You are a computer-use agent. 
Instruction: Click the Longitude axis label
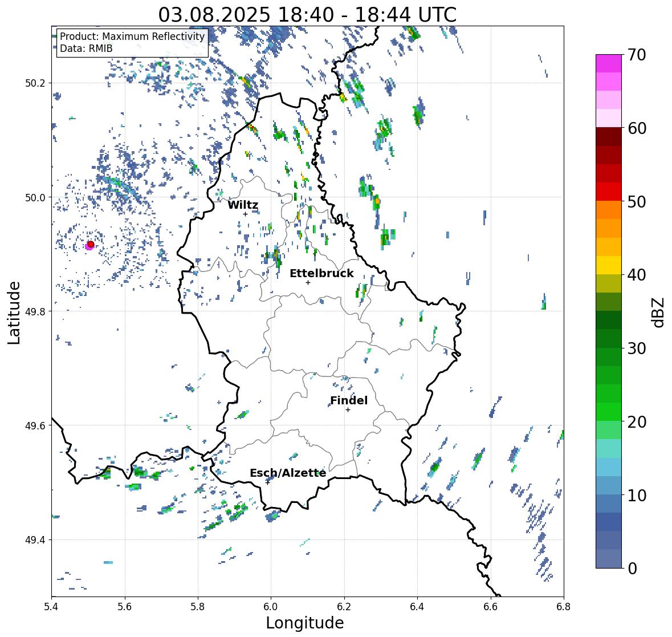click(x=305, y=623)
